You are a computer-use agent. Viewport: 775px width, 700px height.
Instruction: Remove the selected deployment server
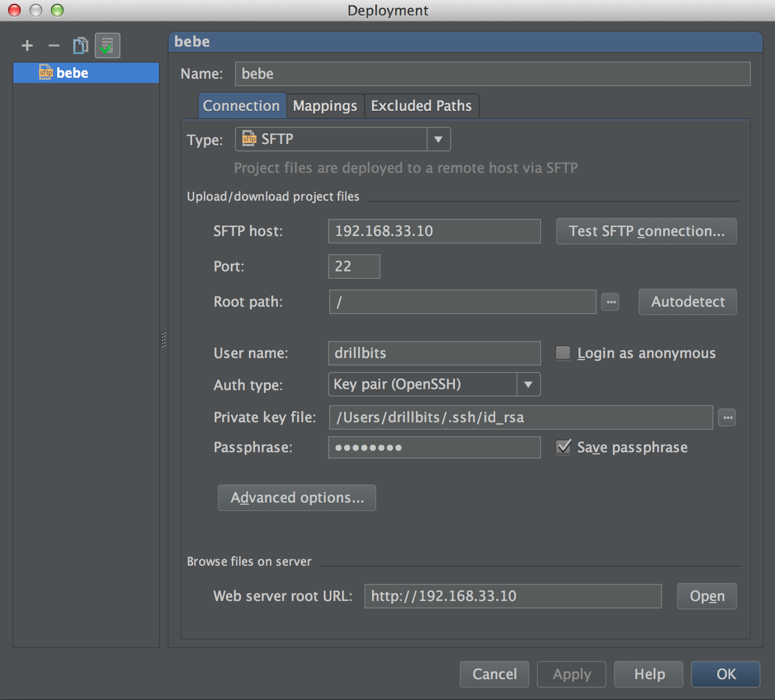(x=54, y=45)
